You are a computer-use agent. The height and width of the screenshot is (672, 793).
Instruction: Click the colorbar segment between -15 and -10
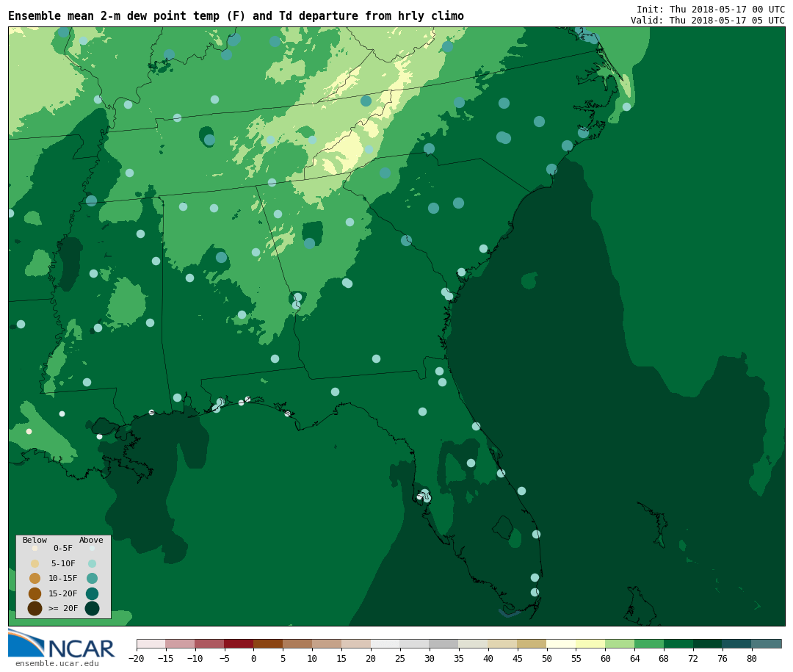[180, 643]
